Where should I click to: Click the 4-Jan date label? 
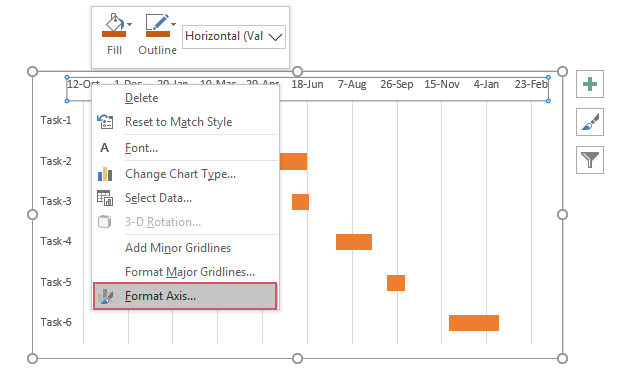tap(486, 84)
